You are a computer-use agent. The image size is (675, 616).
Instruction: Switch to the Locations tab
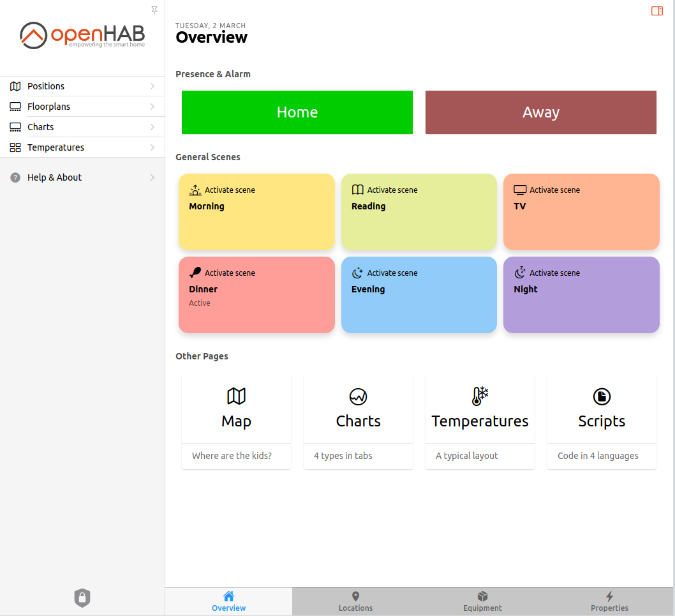click(355, 601)
